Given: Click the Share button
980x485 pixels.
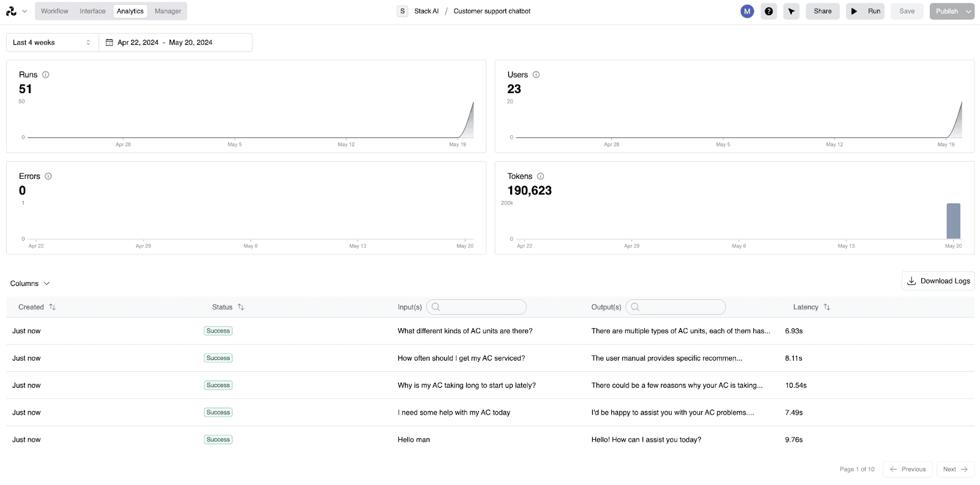Looking at the screenshot, I should (x=823, y=11).
